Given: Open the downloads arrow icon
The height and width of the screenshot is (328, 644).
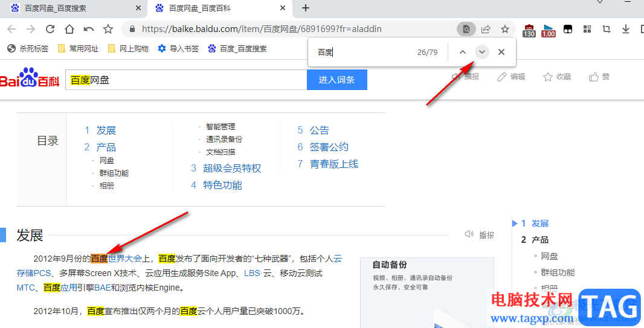Looking at the screenshot, I should [625, 29].
